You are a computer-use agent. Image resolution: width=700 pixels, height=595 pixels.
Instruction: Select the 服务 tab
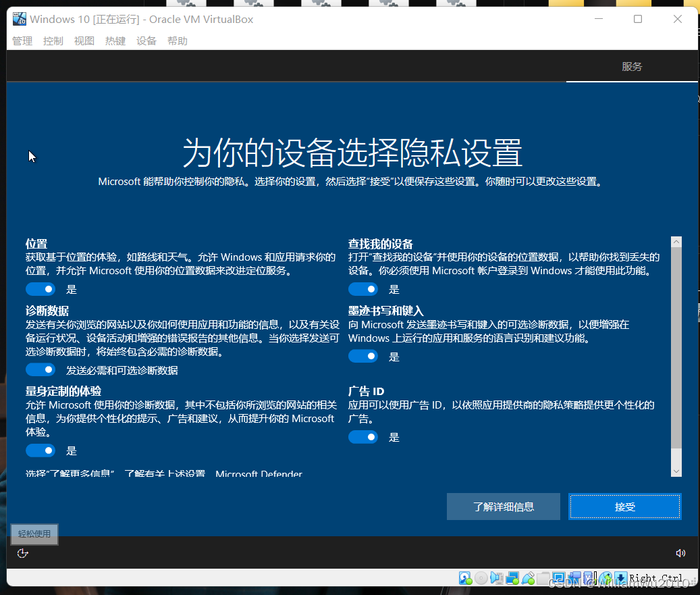pyautogui.click(x=632, y=67)
